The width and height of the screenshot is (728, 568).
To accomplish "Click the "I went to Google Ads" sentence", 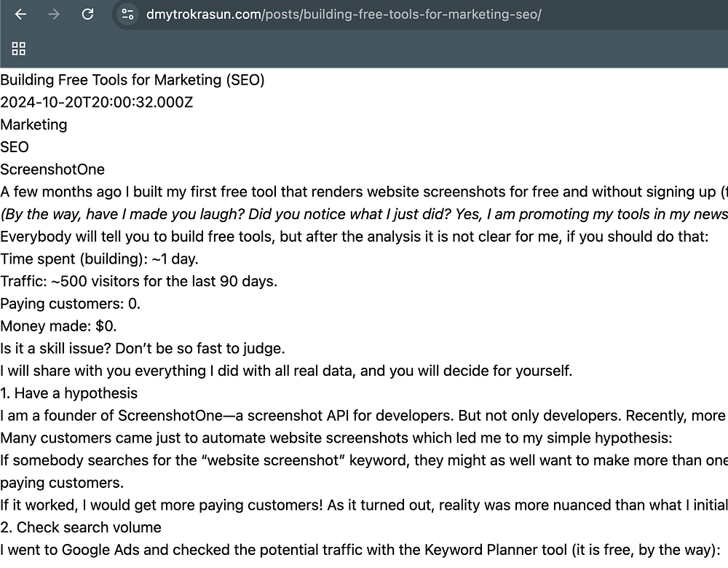I will point(360,550).
